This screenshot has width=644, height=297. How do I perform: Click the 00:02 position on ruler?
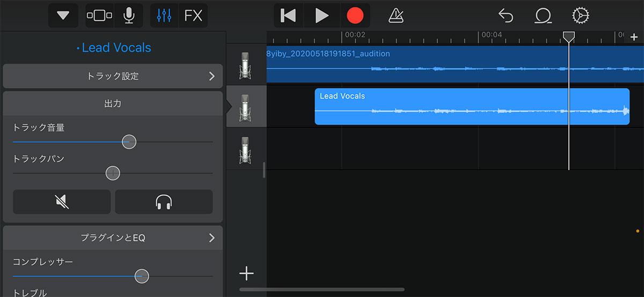pyautogui.click(x=355, y=34)
